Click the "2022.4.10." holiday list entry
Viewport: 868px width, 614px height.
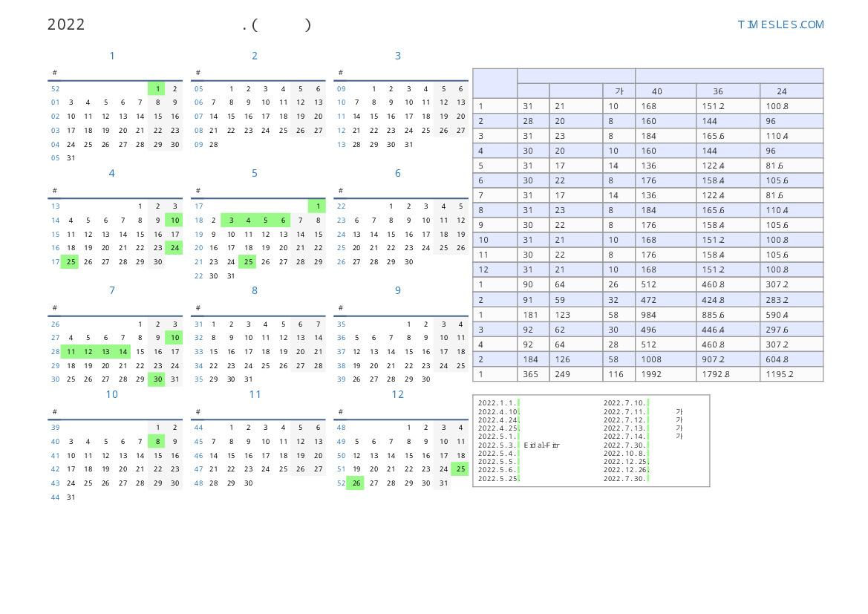coord(498,411)
